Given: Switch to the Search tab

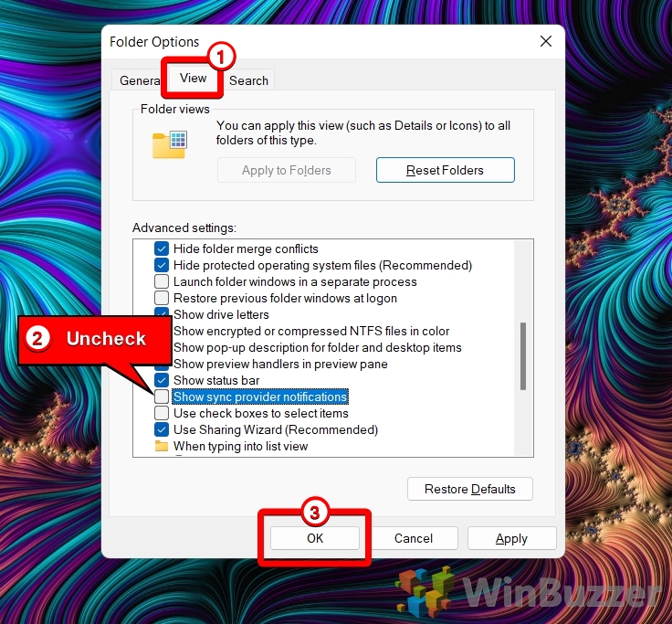Looking at the screenshot, I should 248,80.
